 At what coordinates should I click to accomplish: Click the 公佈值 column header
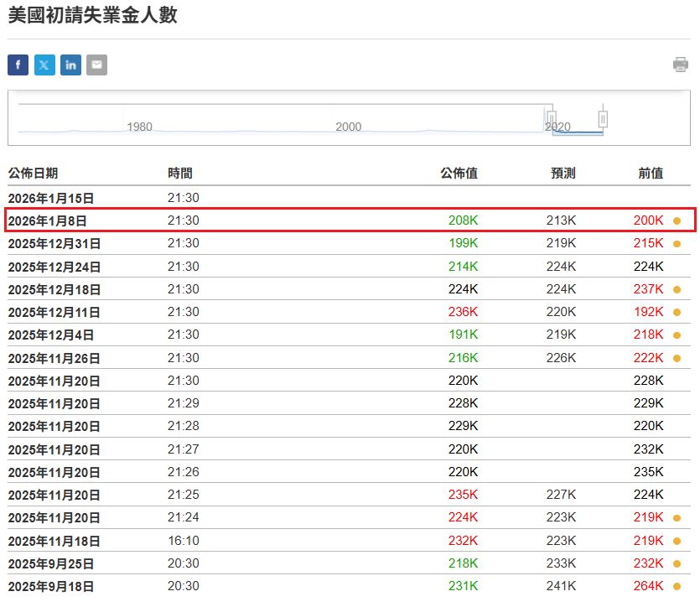click(x=459, y=174)
